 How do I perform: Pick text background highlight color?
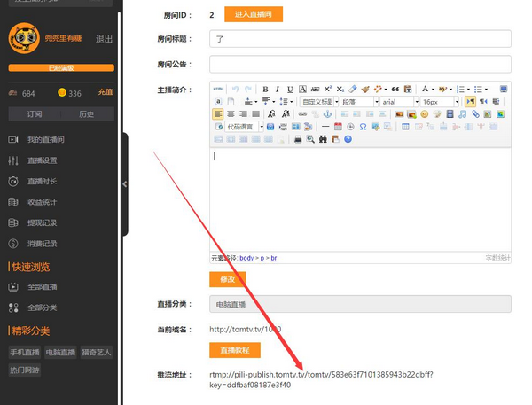[x=442, y=90]
